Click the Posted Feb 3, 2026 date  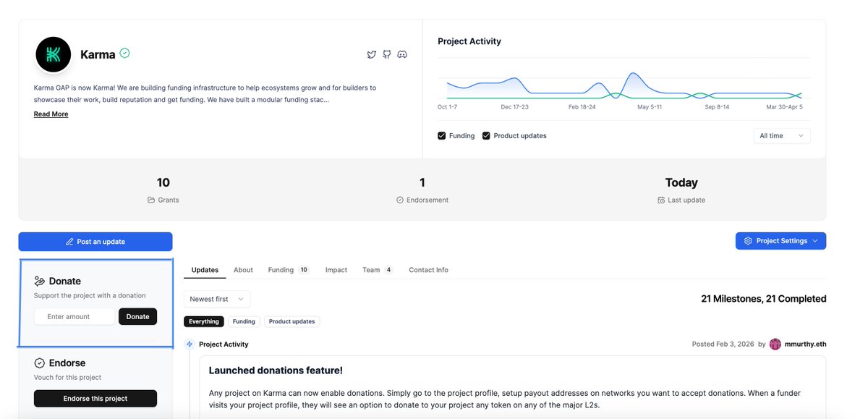pyautogui.click(x=723, y=344)
